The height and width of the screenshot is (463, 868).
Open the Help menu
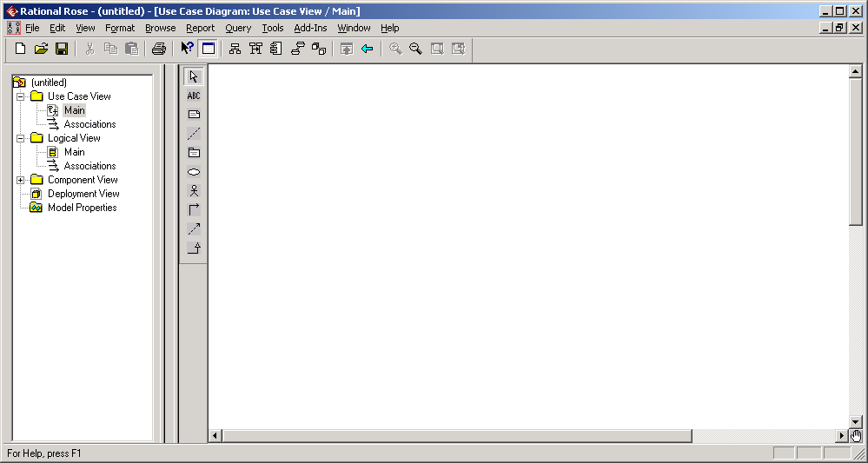(390, 28)
